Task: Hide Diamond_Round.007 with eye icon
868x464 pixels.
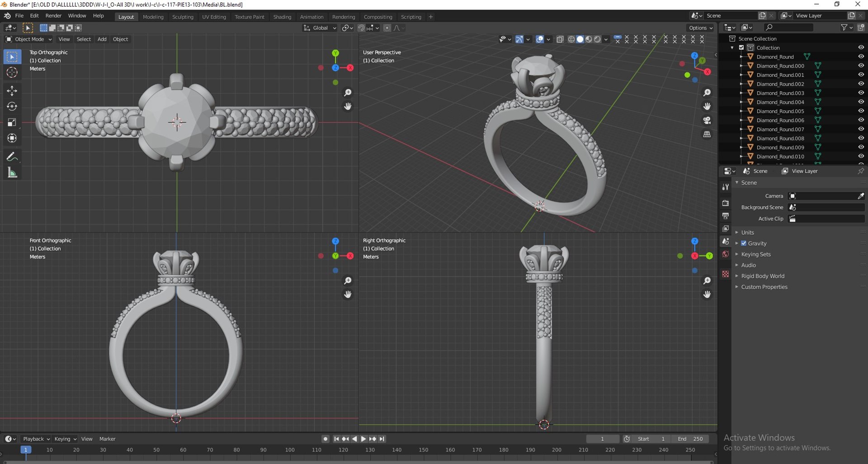Action: coord(861,129)
